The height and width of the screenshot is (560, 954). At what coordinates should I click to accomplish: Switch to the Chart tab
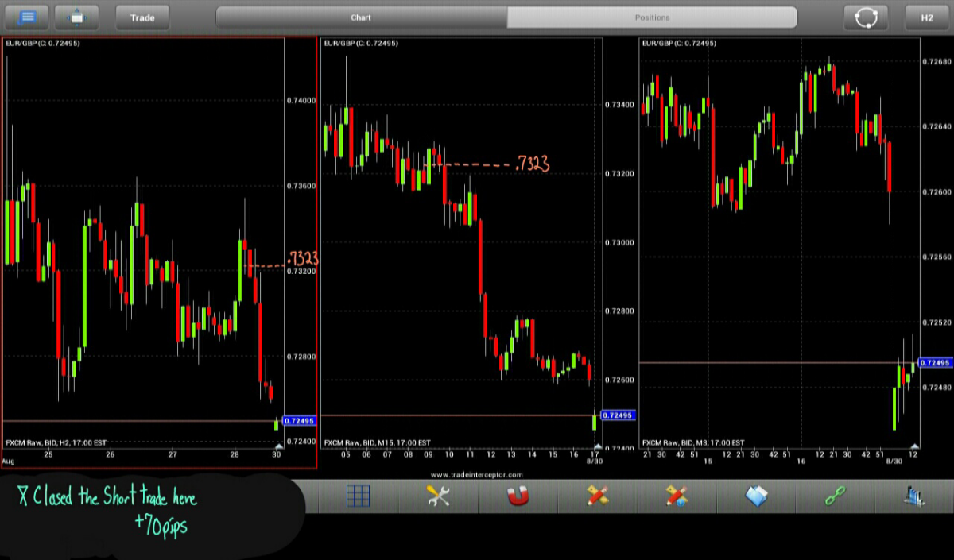[362, 17]
